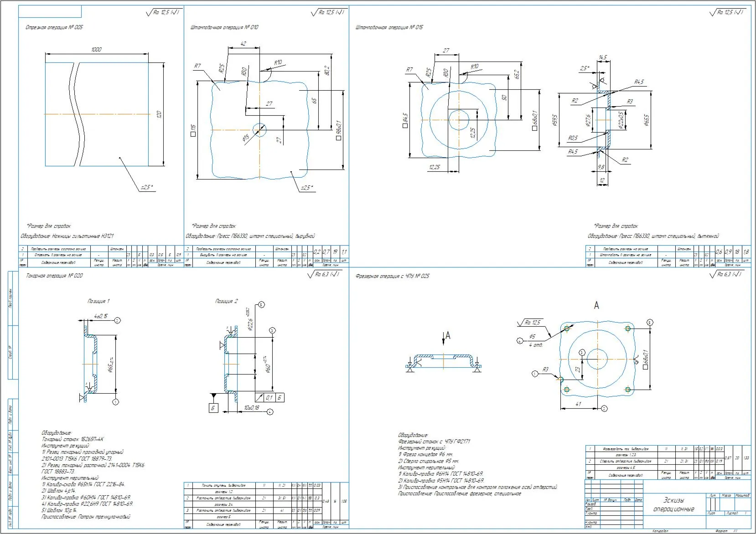Select the 'ø5 4 отв.' hole callout
The height and width of the screenshot is (534, 756).
click(536, 340)
